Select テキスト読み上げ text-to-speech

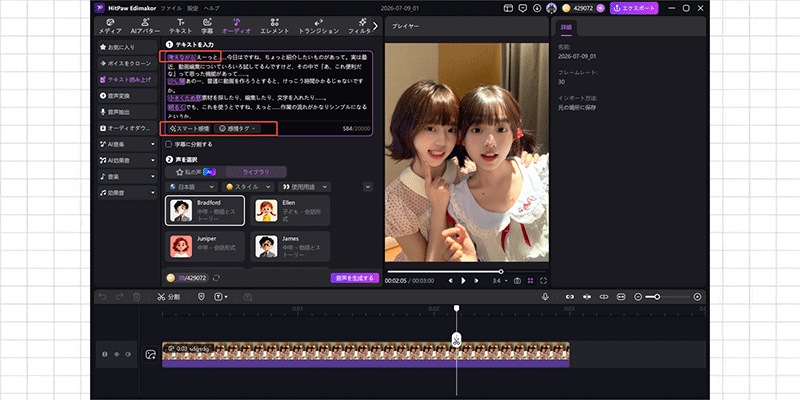click(128, 80)
